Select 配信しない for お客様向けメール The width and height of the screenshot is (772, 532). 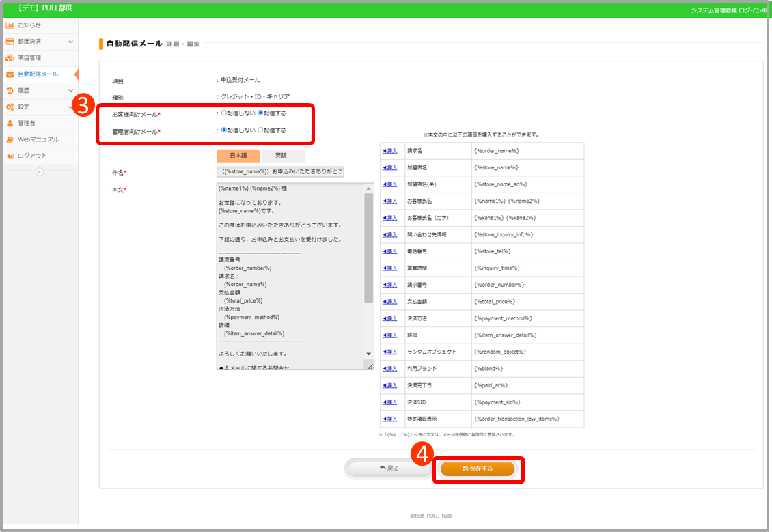pos(224,113)
